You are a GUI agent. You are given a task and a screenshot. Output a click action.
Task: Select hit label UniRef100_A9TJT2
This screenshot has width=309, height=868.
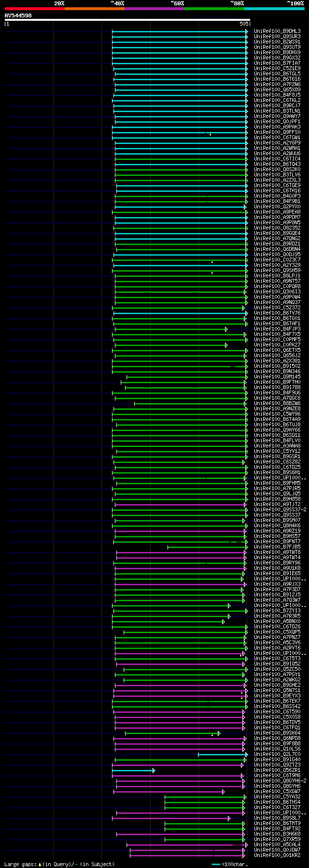click(x=277, y=505)
